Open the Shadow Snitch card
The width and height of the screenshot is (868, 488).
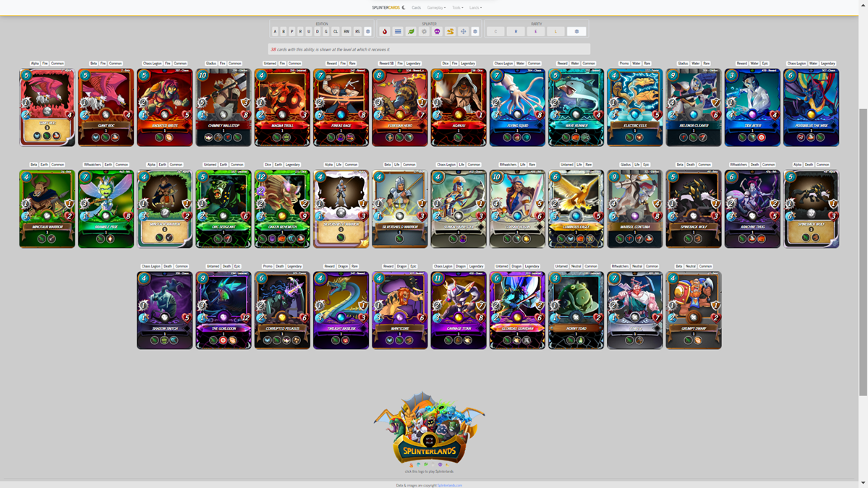(x=165, y=309)
